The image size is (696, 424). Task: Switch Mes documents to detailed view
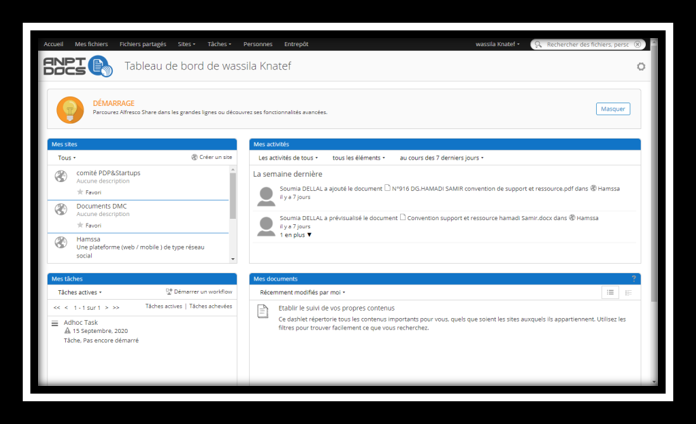pyautogui.click(x=628, y=292)
